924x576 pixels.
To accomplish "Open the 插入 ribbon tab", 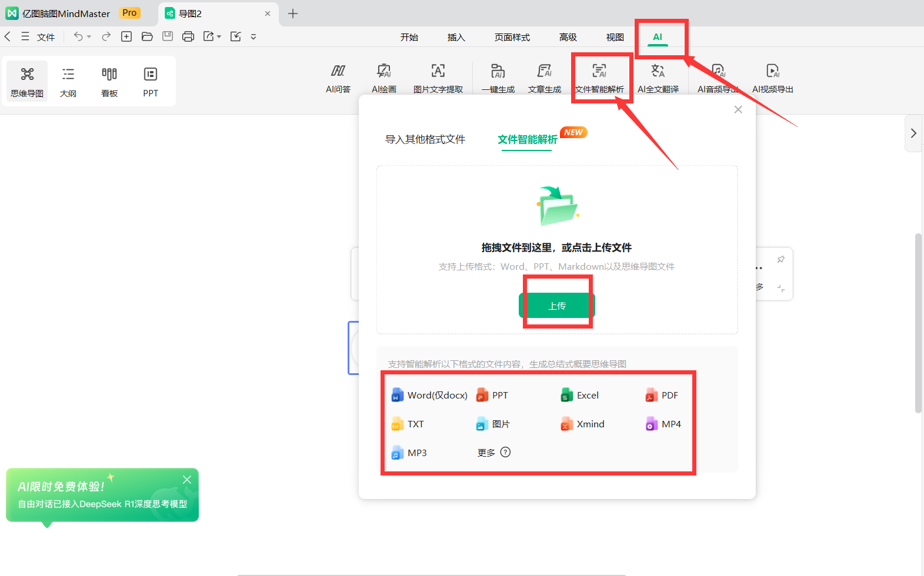I will (x=456, y=37).
